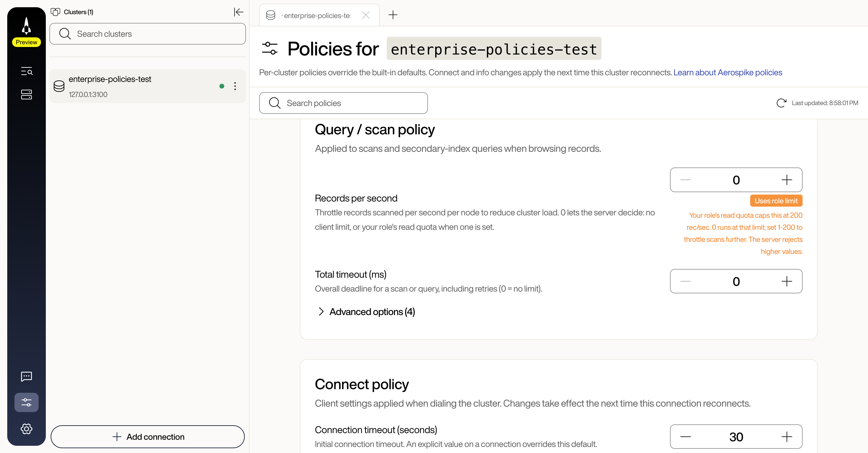Click the orange role quota warning text
This screenshot has width=868, height=453.
click(743, 233)
